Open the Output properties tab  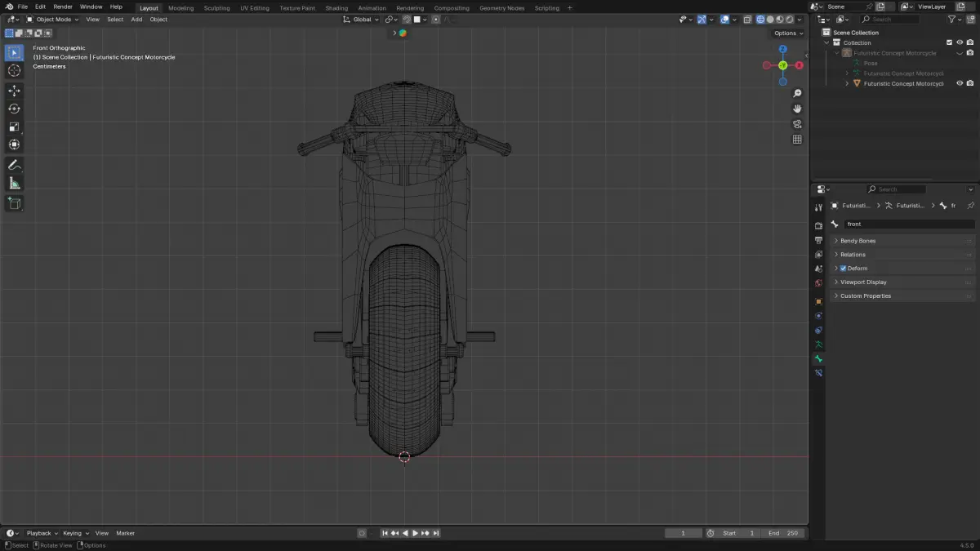pyautogui.click(x=818, y=240)
